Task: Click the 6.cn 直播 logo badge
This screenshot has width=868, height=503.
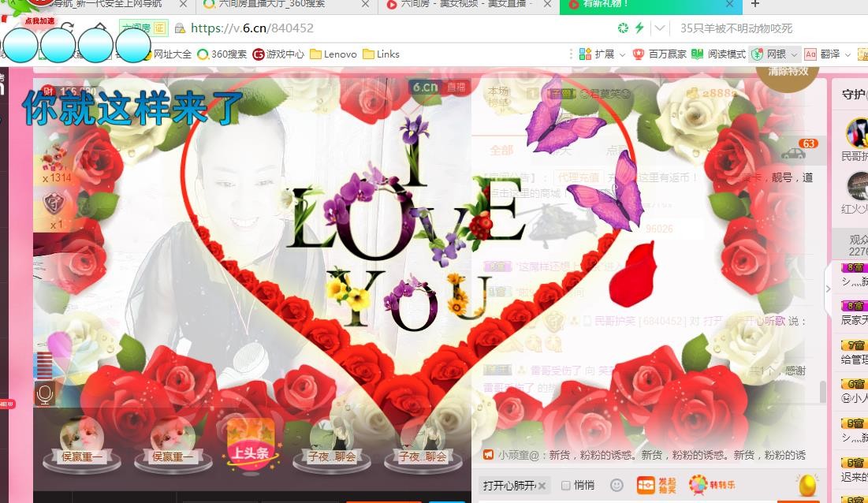Action: tap(441, 87)
